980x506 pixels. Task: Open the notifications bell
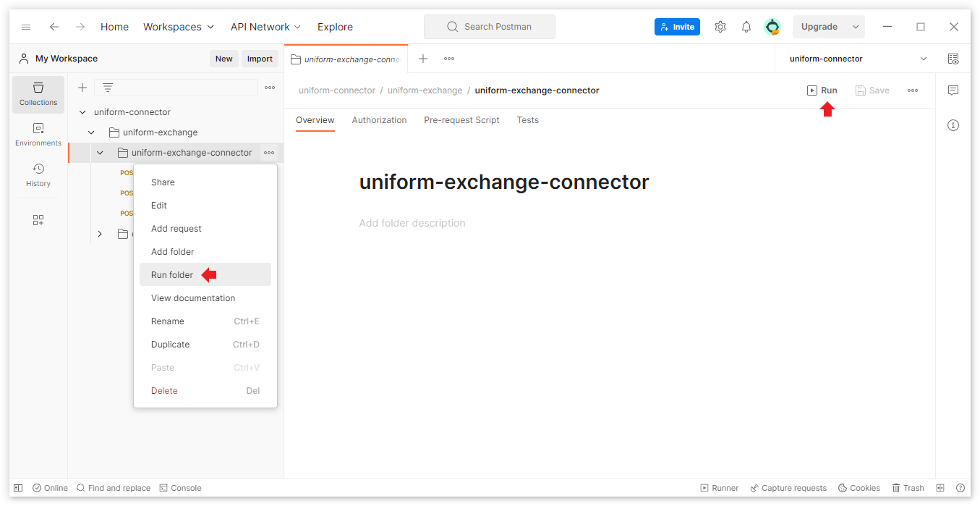coord(746,27)
